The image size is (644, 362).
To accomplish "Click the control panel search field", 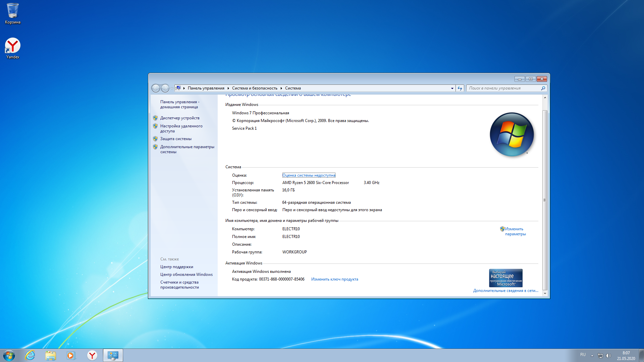I will coord(503,88).
